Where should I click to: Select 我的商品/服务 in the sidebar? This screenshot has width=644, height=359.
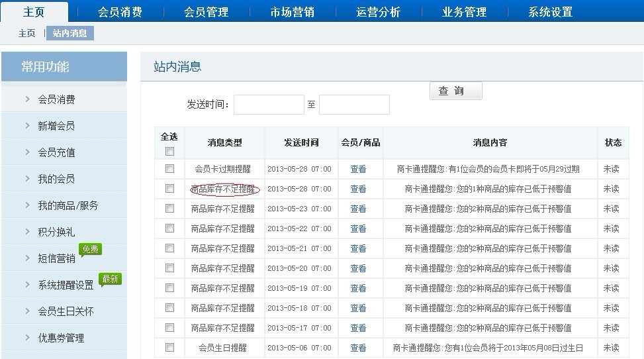coord(68,205)
